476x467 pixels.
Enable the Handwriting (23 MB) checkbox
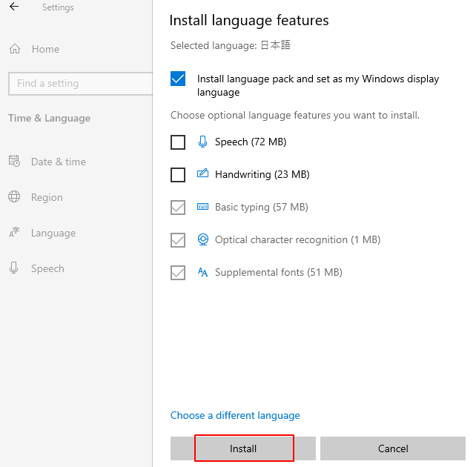[178, 174]
